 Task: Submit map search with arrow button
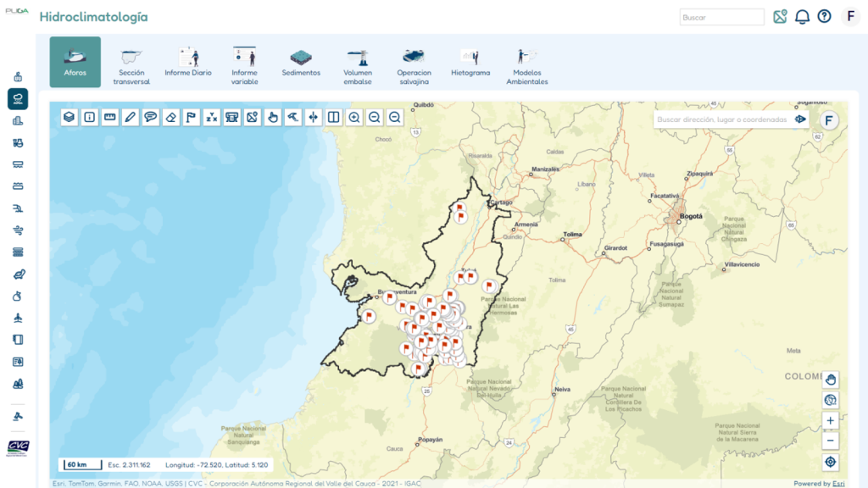(800, 119)
